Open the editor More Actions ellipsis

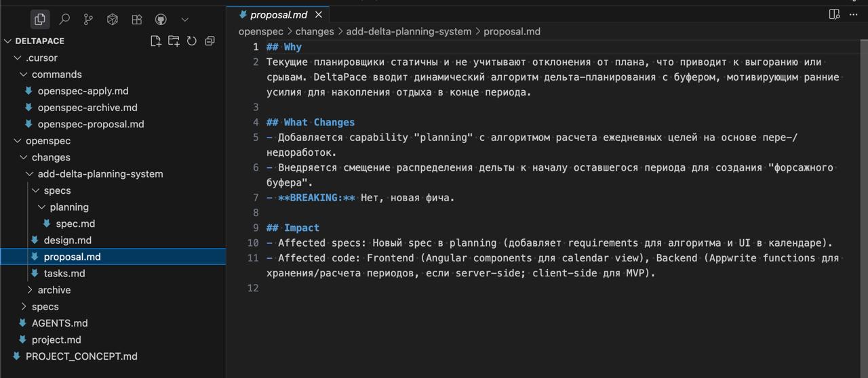[853, 14]
